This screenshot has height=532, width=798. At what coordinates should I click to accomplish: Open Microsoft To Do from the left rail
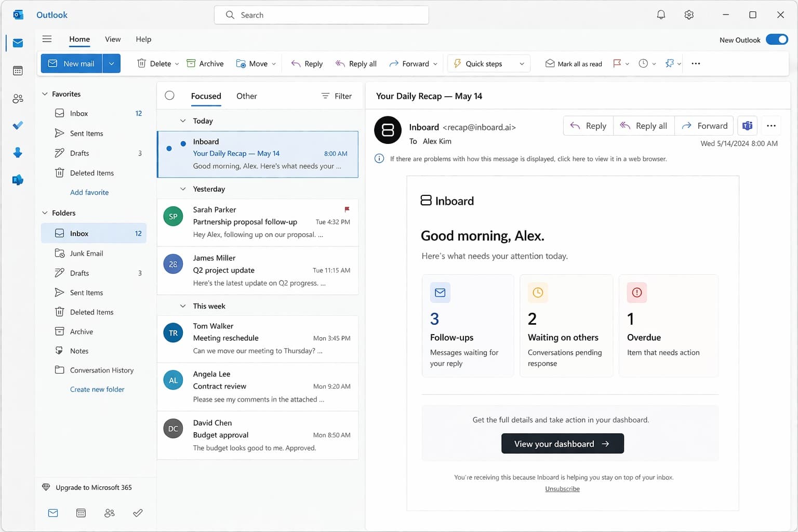click(x=18, y=125)
